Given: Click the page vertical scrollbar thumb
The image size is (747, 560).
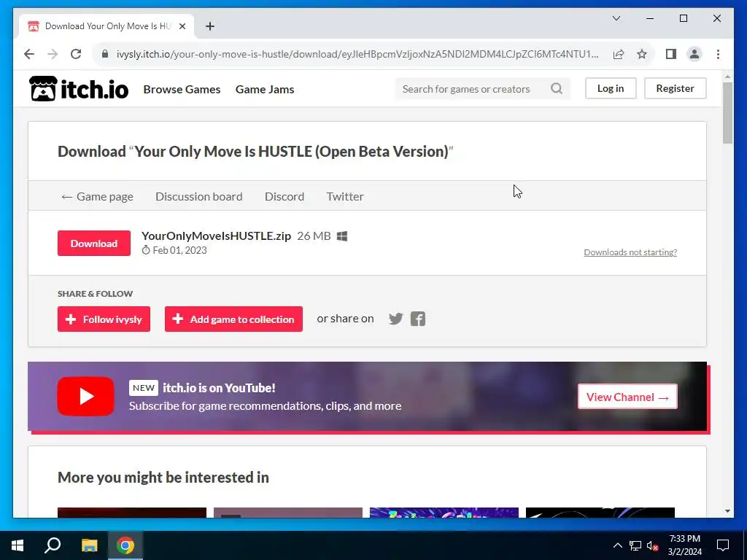Looking at the screenshot, I should 727,113.
